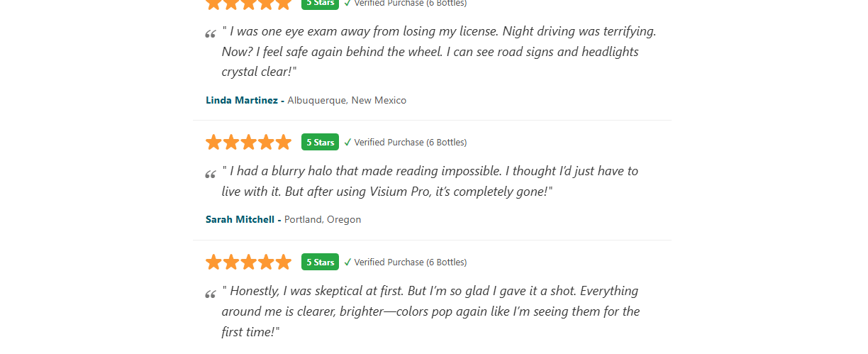This screenshot has height=354, width=868.
Task: Click star rating above the skeptical review
Action: [x=248, y=262]
